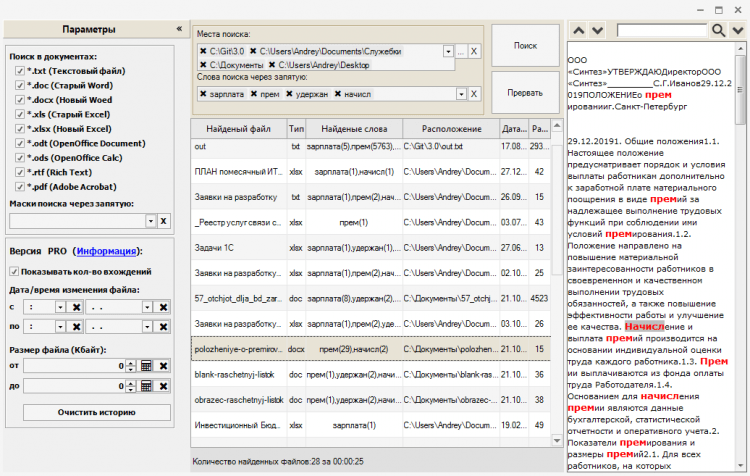Expand the search words dropdown
Viewport: 750px width, 476px height.
click(460, 94)
